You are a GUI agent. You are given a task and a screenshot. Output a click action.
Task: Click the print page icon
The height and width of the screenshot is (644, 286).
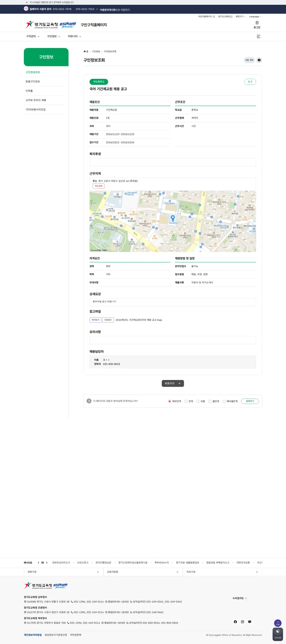259,60
